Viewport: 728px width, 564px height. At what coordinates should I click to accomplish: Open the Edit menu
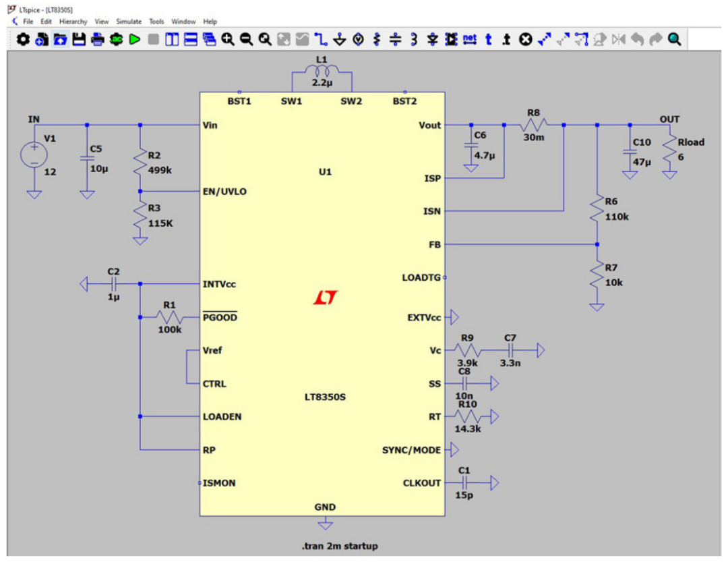click(46, 22)
